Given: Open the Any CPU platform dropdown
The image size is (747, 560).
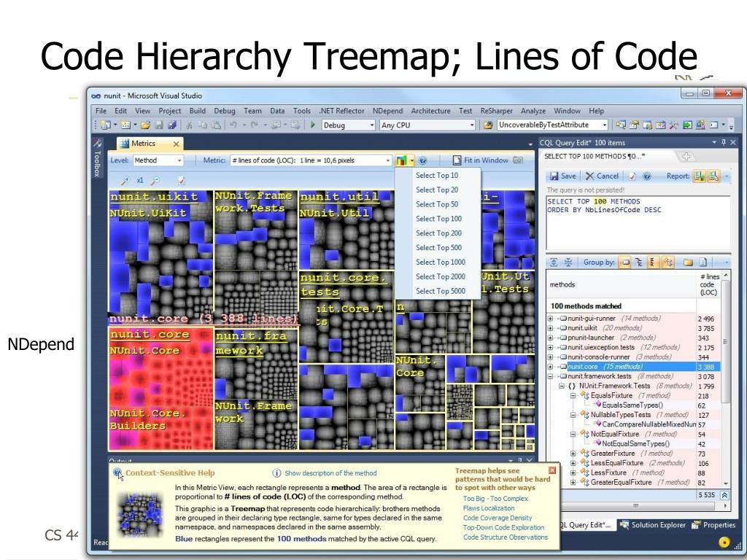Looking at the screenshot, I should [x=427, y=125].
